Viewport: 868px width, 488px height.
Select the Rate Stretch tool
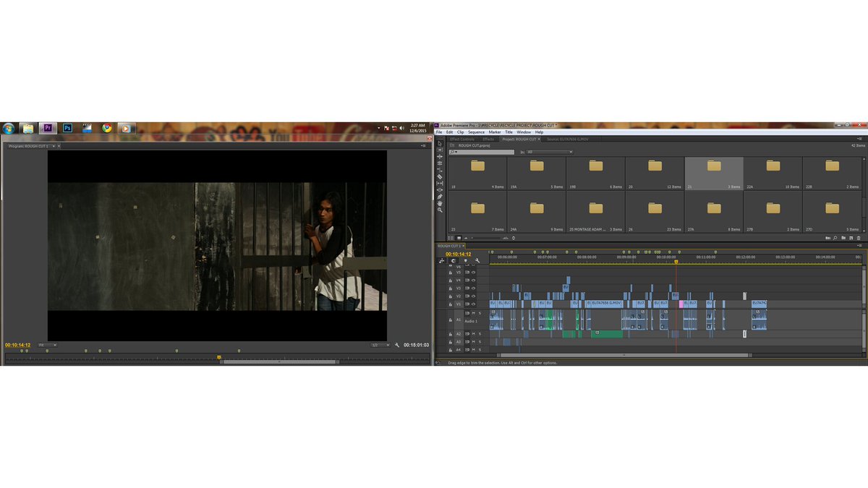tap(440, 171)
